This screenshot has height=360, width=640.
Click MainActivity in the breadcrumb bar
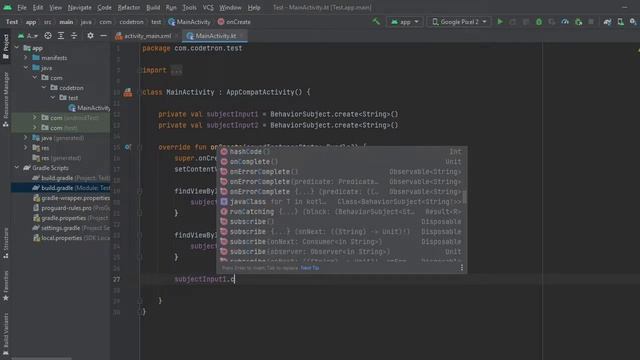pyautogui.click(x=189, y=22)
